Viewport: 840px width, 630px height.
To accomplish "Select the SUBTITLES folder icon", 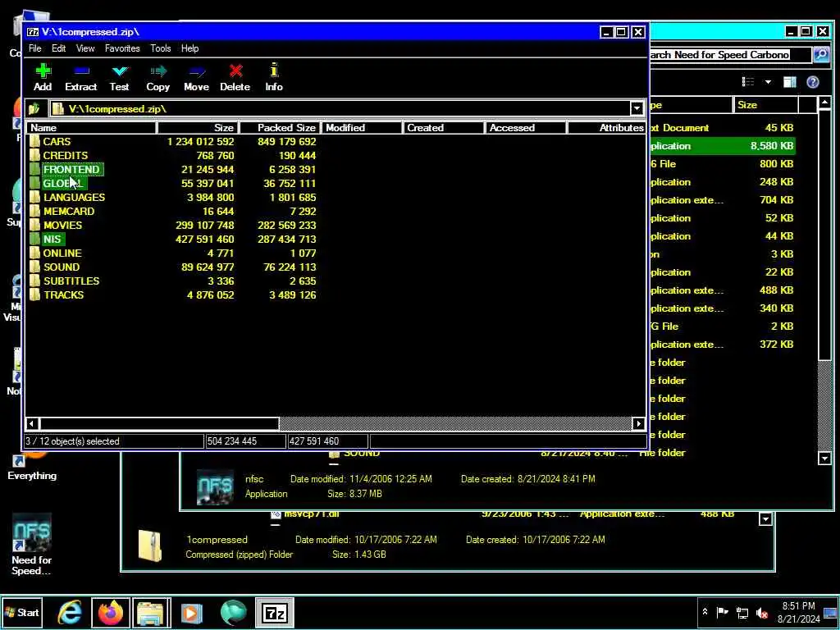I will pyautogui.click(x=34, y=281).
